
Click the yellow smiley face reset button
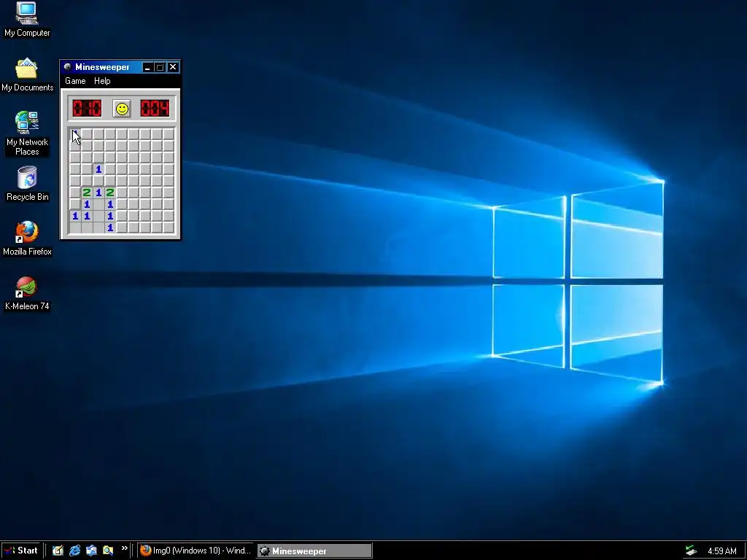click(x=122, y=109)
